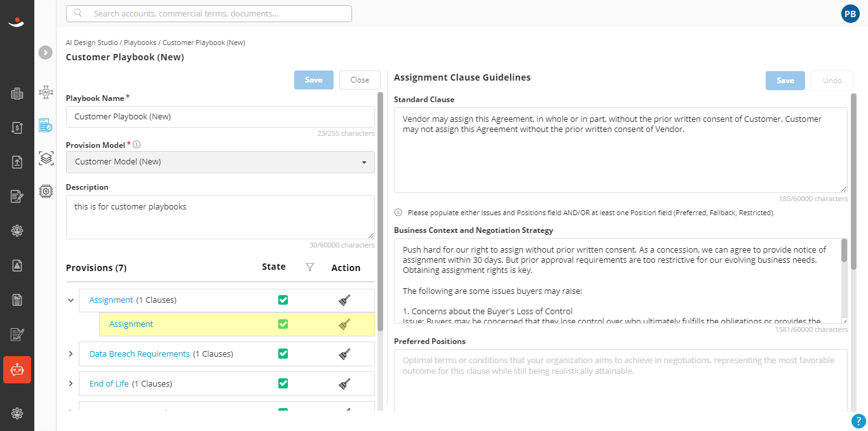The image size is (868, 431).
Task: Select the chip gear icon in secondary sidebar
Action: click(46, 190)
